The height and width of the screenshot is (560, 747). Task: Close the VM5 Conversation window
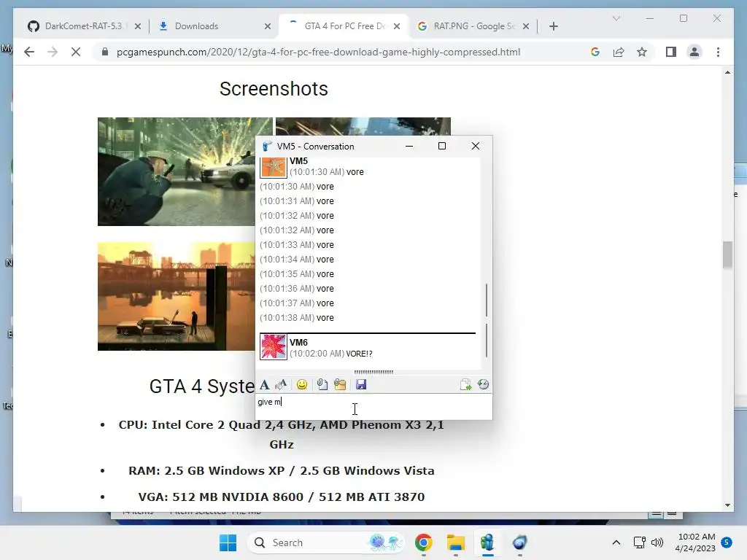[476, 146]
